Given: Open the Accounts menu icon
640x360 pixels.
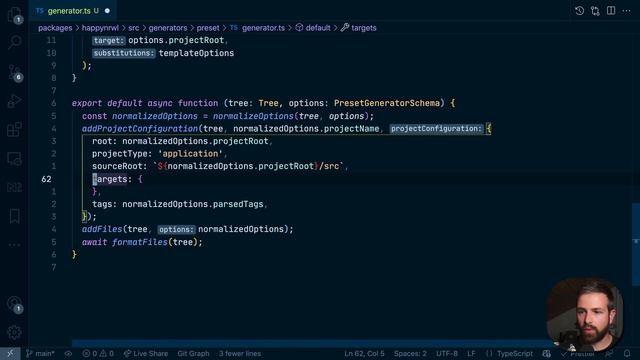Looking at the screenshot, I should [x=14, y=304].
